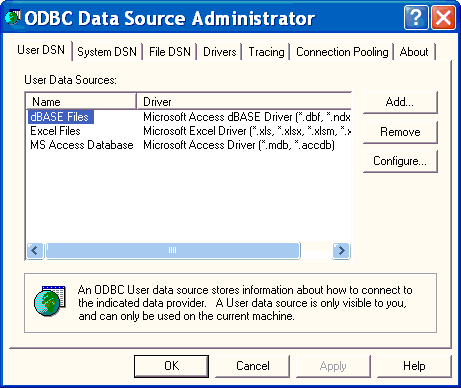Screen dimensions: 461x388
Task: Click the Cancel button
Action: [252, 366]
